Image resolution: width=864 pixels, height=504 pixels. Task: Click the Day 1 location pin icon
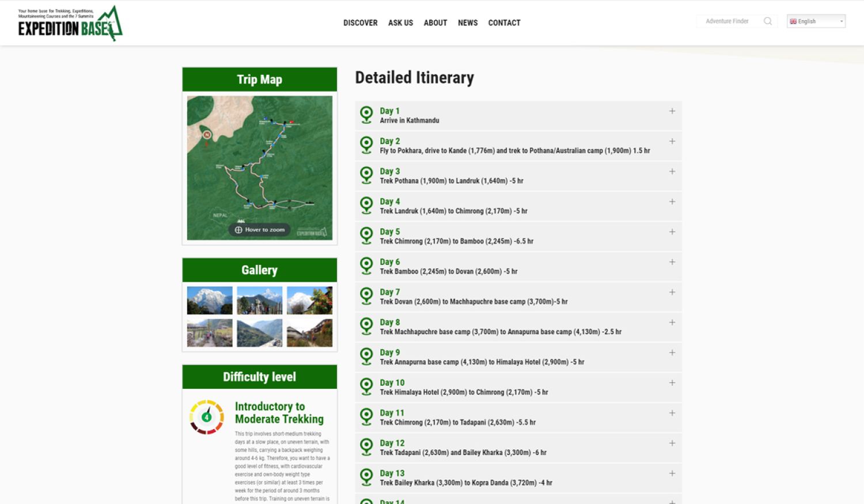click(x=366, y=115)
